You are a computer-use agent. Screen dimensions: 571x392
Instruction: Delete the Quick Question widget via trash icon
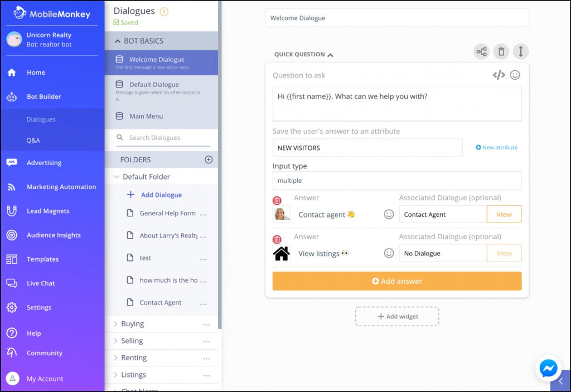(x=501, y=51)
